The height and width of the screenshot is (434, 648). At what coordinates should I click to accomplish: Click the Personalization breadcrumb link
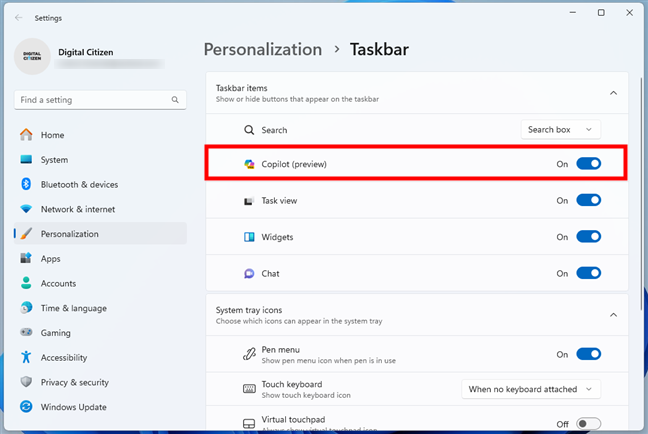[263, 50]
